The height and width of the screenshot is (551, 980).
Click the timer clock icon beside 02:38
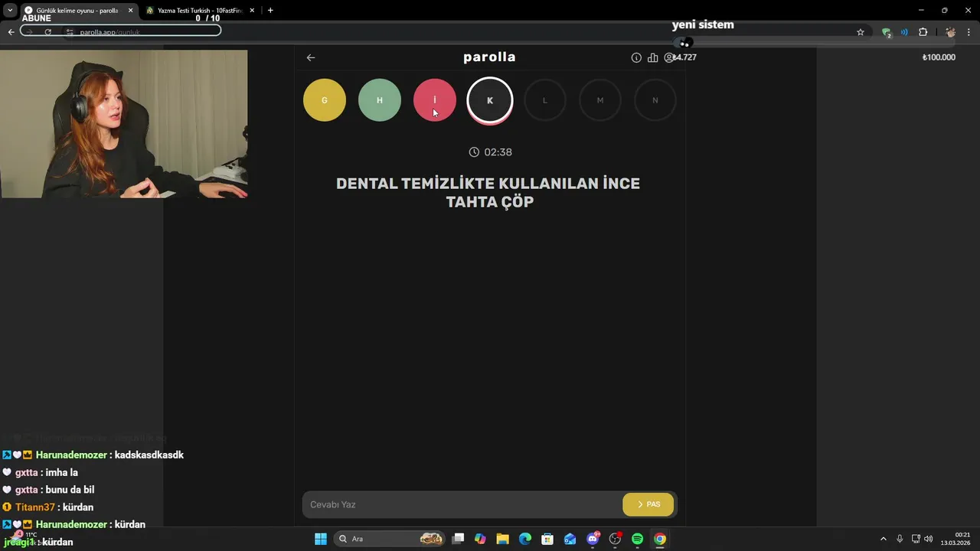[474, 152]
